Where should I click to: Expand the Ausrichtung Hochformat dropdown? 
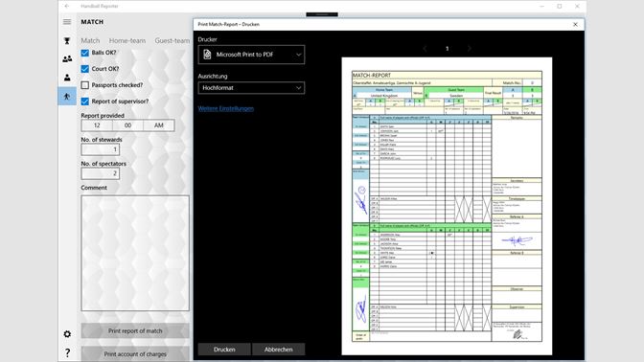pos(251,88)
